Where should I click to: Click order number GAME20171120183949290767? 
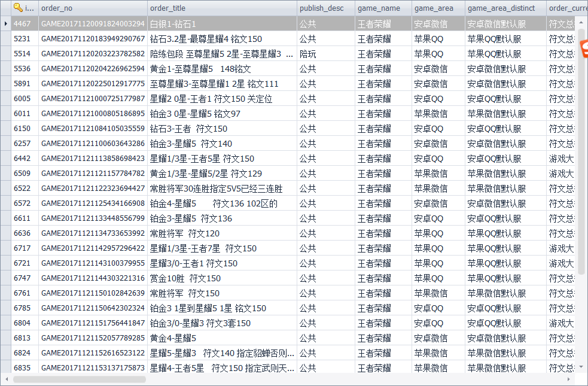click(93, 39)
